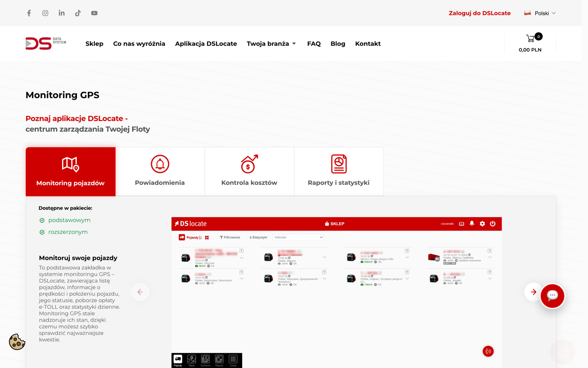588x368 pixels.
Task: Open Co nas wyróżnia page
Action: click(x=139, y=44)
